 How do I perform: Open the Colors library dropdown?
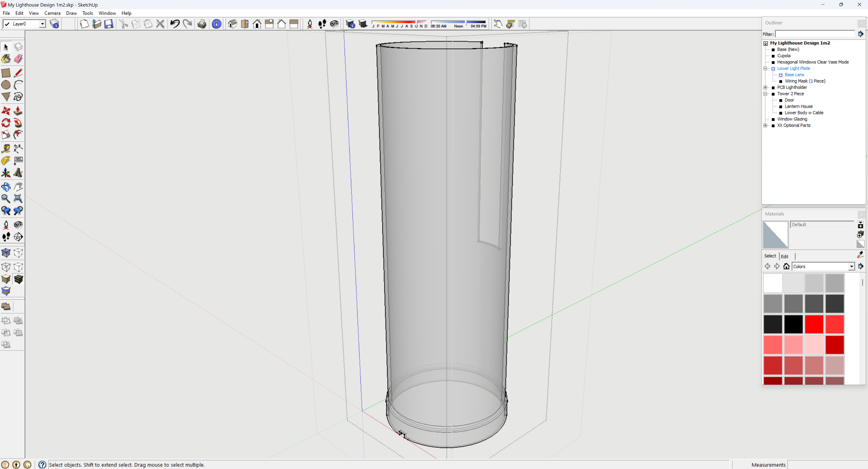pyautogui.click(x=851, y=267)
